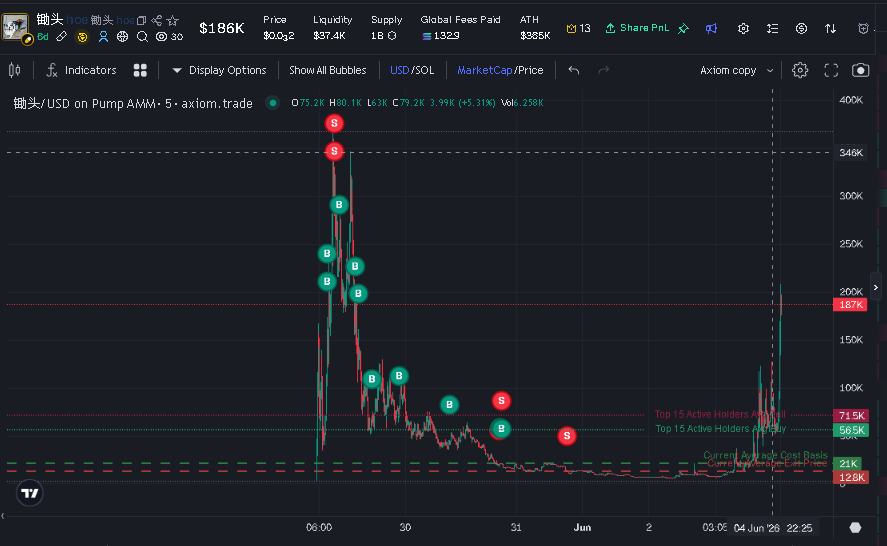The height and width of the screenshot is (546, 887).
Task: Click the list spacing icon in token header
Action: 772,28
